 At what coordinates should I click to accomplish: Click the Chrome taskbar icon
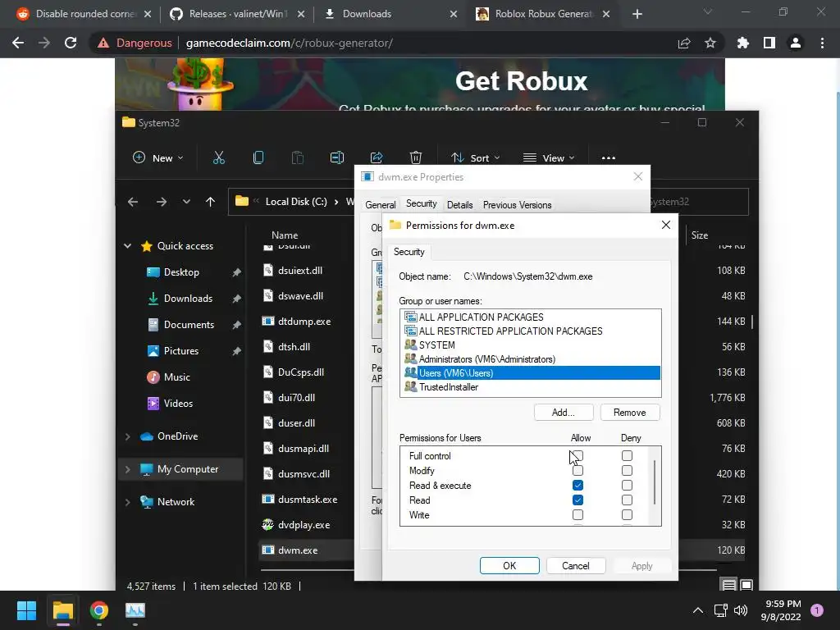(99, 610)
